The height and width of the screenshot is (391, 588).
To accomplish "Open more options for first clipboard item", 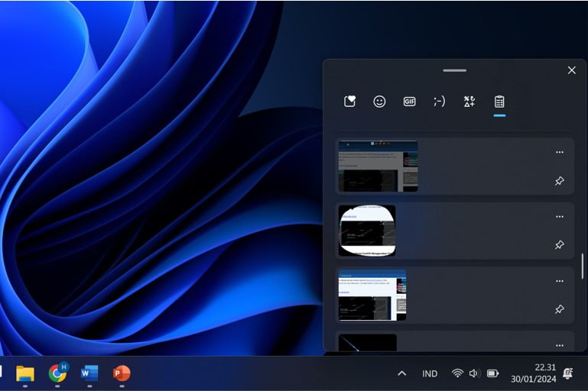I will coord(559,152).
